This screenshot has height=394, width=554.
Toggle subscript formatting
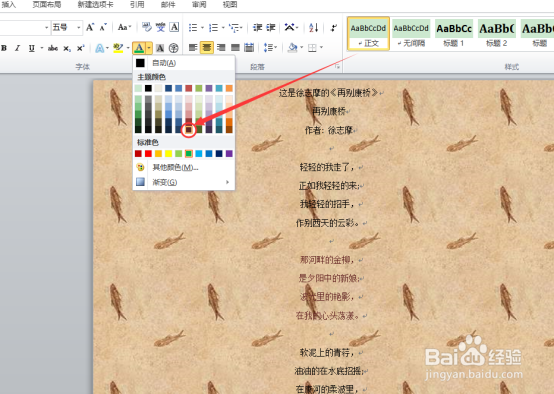(x=67, y=48)
